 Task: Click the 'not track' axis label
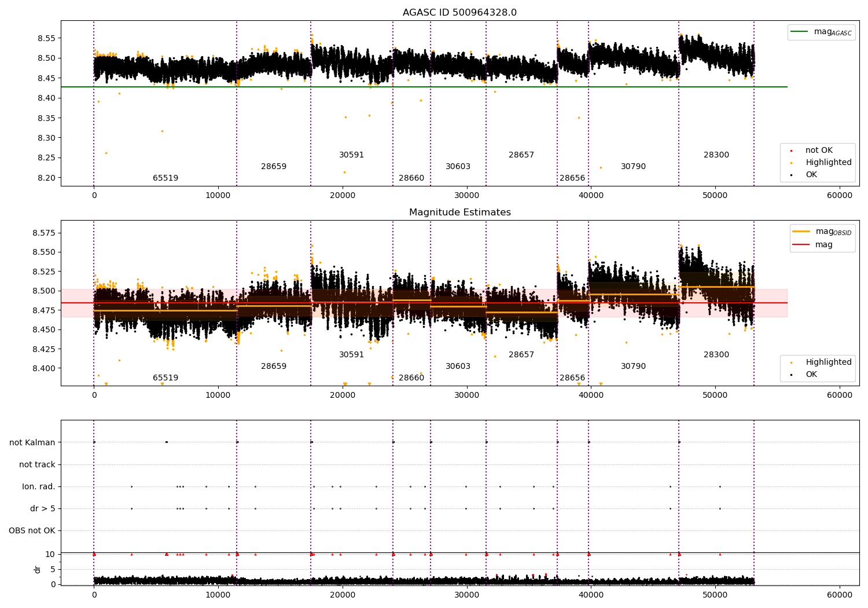click(x=37, y=465)
